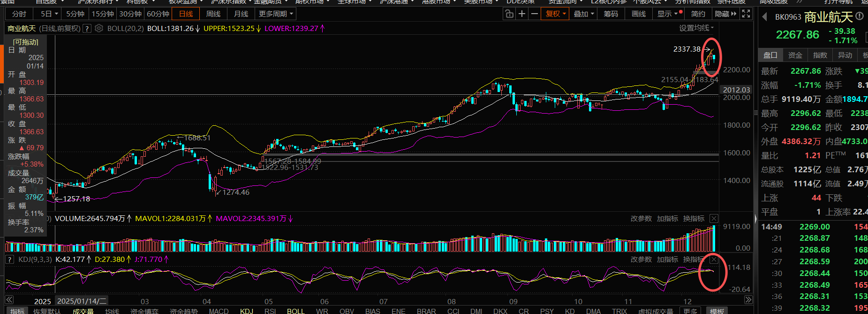Screen dimensions: 868x314
Task: Toggle the 简约 simple view mode
Action: pyautogui.click(x=698, y=14)
